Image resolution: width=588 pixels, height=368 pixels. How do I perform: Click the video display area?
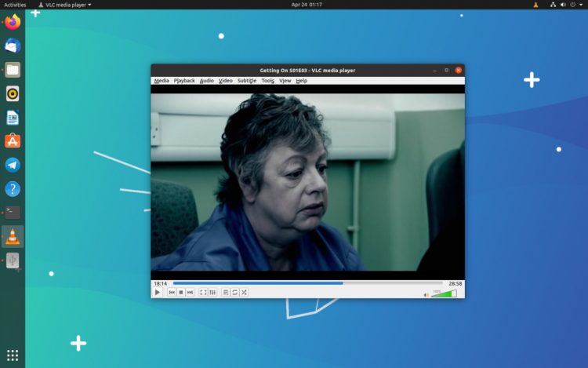pos(307,182)
